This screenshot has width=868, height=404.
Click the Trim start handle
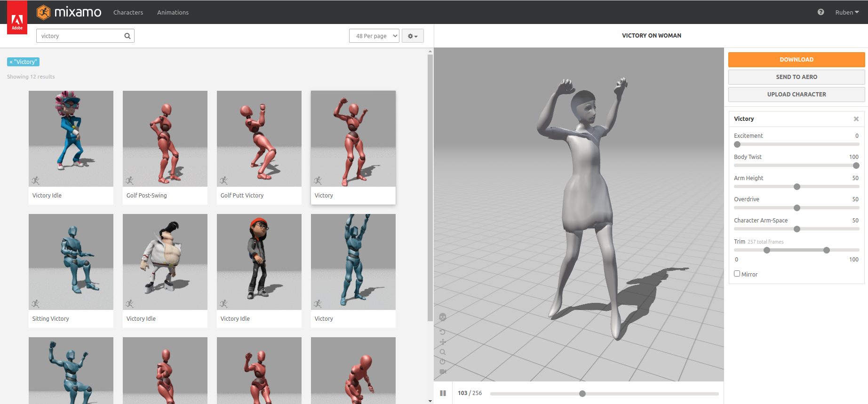tap(767, 250)
